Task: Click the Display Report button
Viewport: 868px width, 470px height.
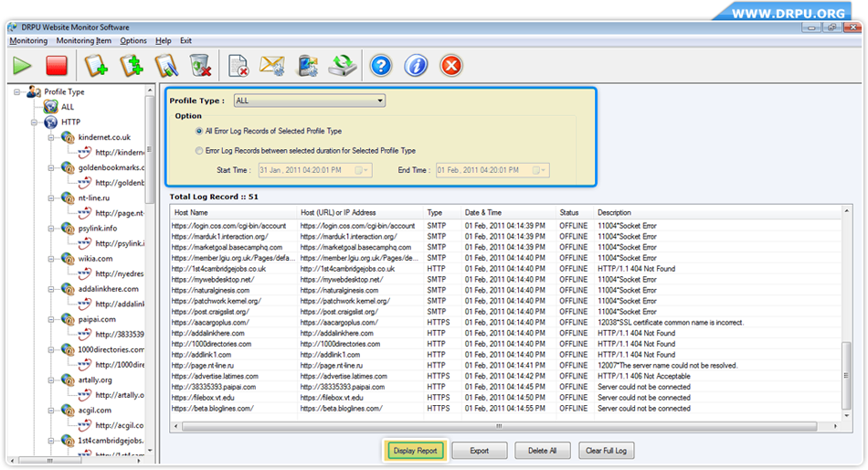Action: [x=415, y=451]
